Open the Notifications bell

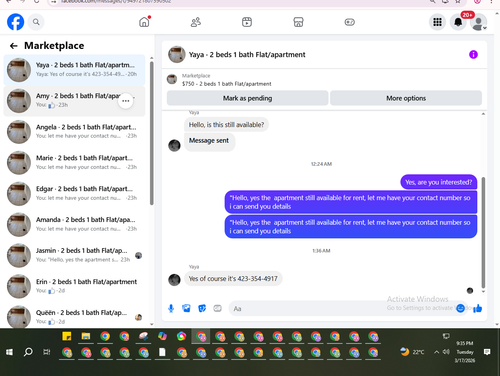[x=458, y=22]
